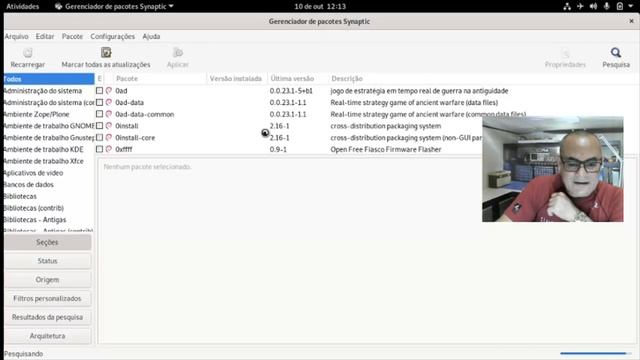Select the Bibliotecas section
This screenshot has height=360, width=640.
(x=49, y=196)
